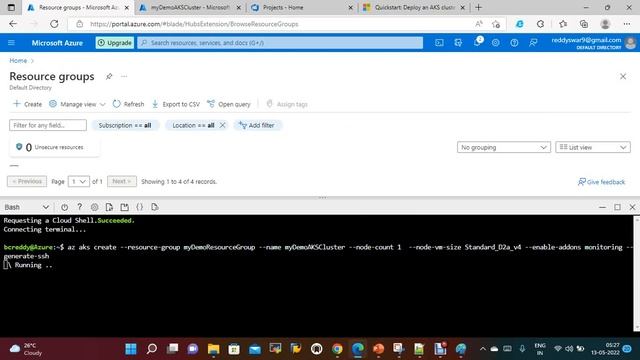Open account menu reddyswar9@gmail.com
640x360 pixels.
593,43
